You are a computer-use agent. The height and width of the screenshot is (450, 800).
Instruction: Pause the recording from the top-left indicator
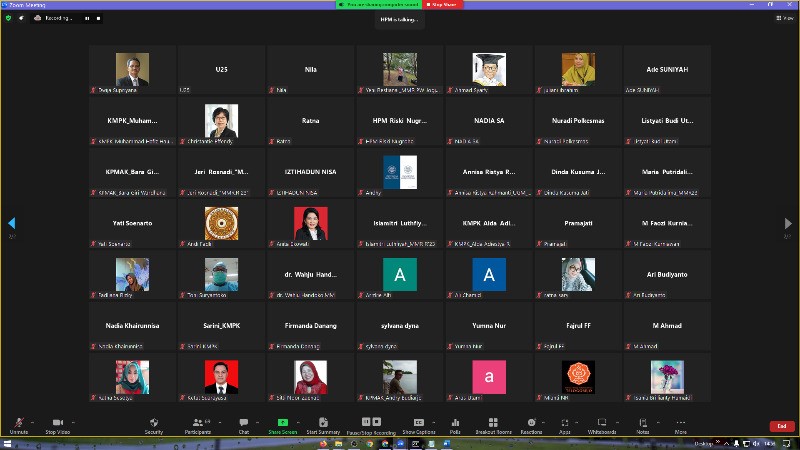(87, 18)
